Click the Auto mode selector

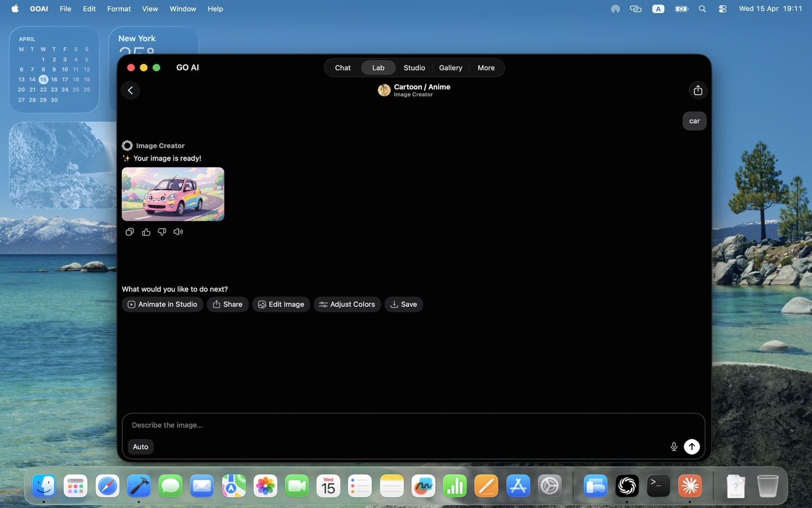point(140,446)
